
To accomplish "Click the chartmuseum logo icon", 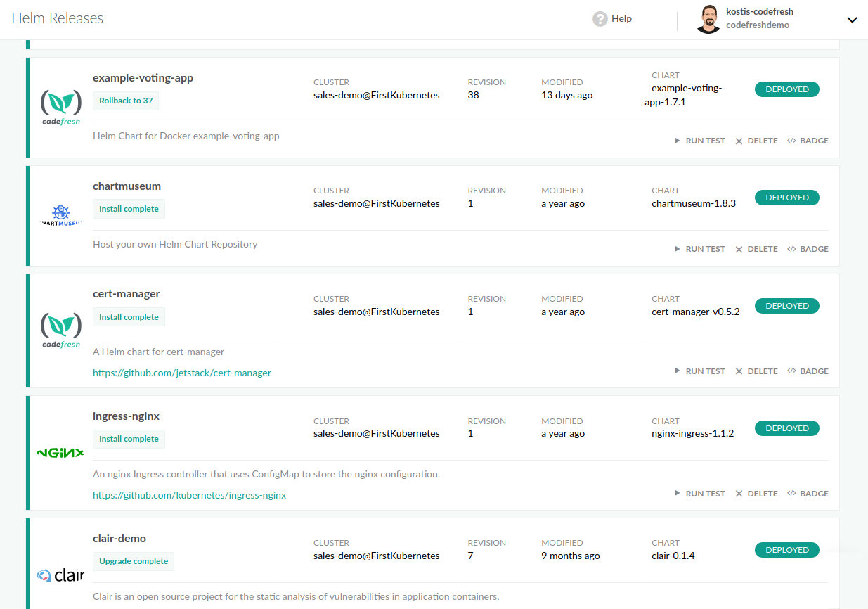I will 61,215.
